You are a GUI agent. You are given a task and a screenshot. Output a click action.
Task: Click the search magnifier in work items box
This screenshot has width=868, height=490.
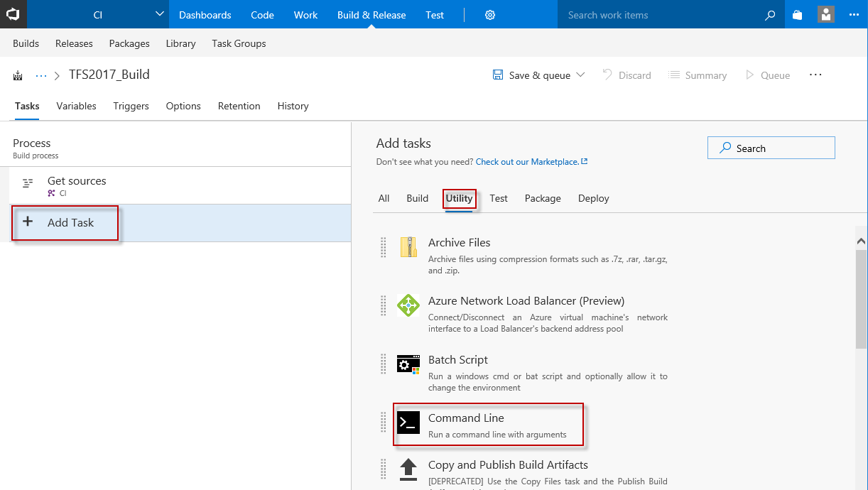(770, 15)
